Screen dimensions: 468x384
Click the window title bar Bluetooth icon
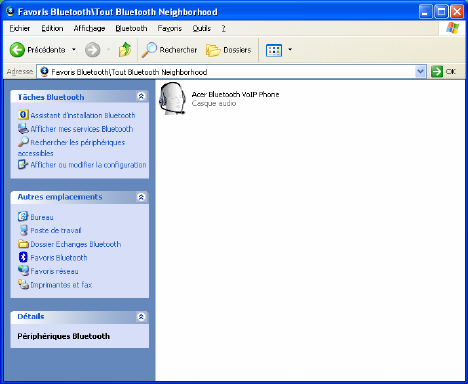tap(10, 12)
